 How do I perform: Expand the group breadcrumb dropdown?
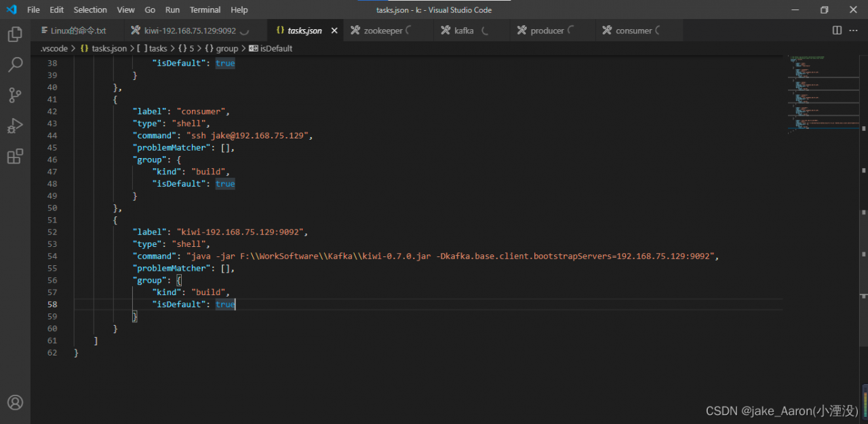pos(226,48)
